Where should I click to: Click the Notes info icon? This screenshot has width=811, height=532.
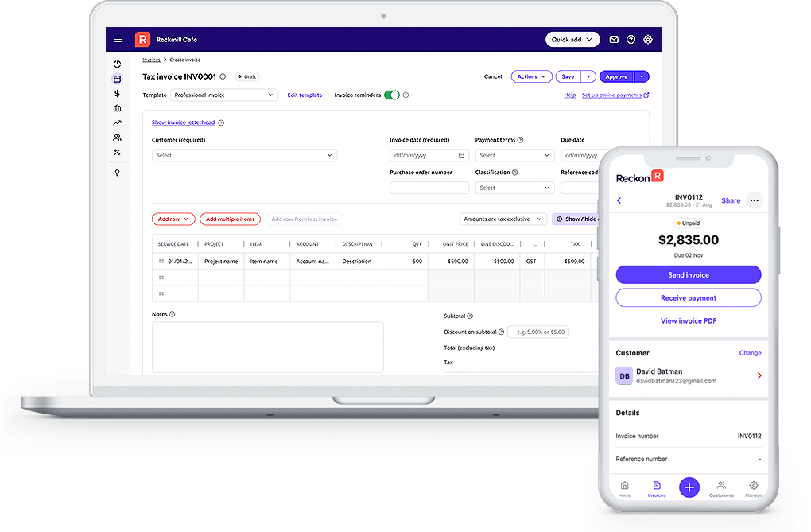coord(173,314)
